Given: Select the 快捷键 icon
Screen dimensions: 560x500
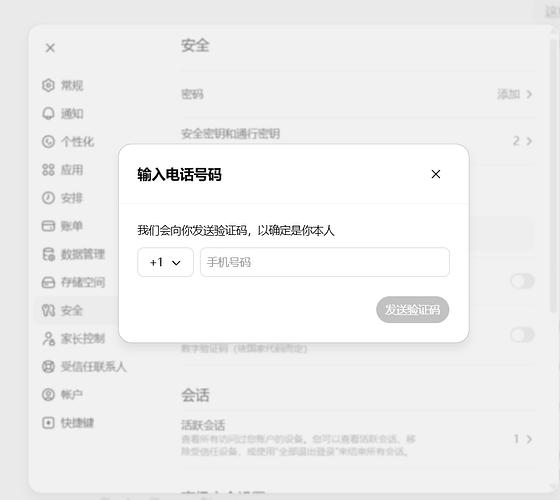Looking at the screenshot, I should (48, 423).
